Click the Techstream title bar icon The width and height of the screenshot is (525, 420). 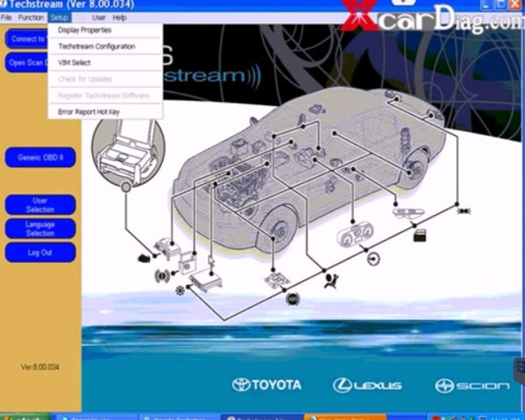[3, 4]
